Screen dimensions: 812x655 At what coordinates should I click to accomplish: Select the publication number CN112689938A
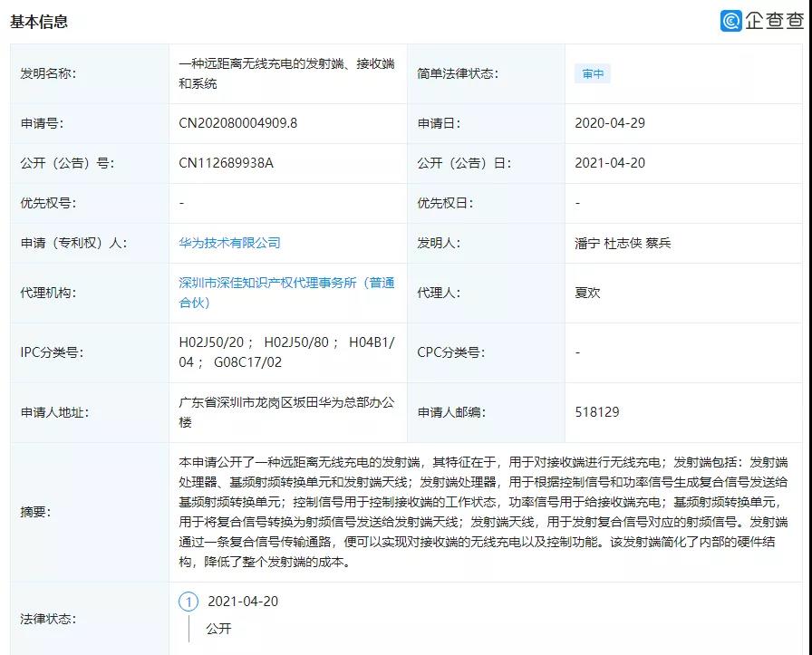pos(226,163)
